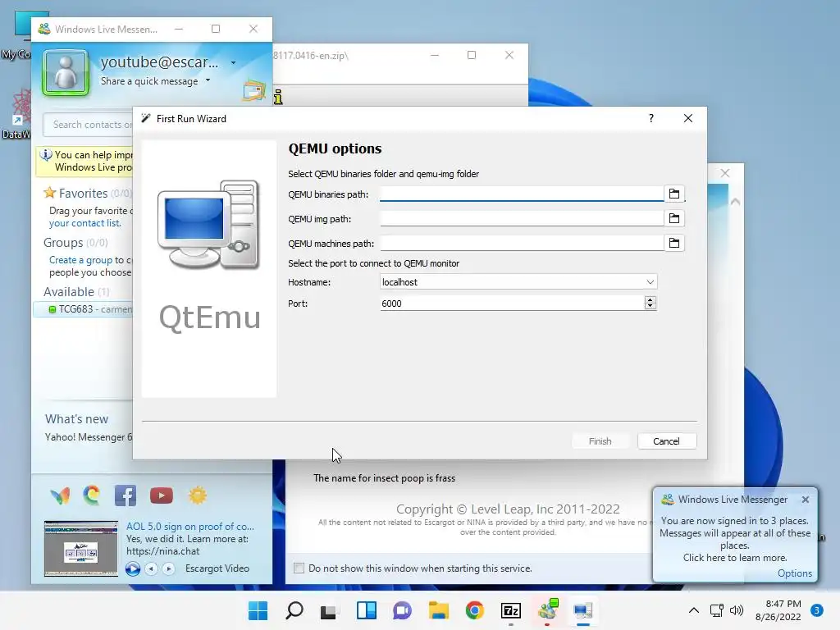This screenshot has height=630, width=840.
Task: Open File Explorer from the taskbar
Action: (x=439, y=610)
